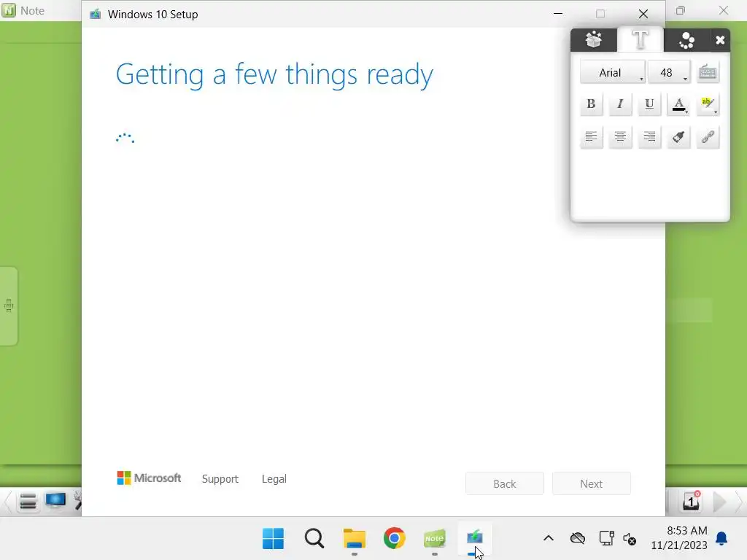This screenshot has height=560, width=747.
Task: Close the Windows 10 Setup window
Action: pyautogui.click(x=643, y=14)
